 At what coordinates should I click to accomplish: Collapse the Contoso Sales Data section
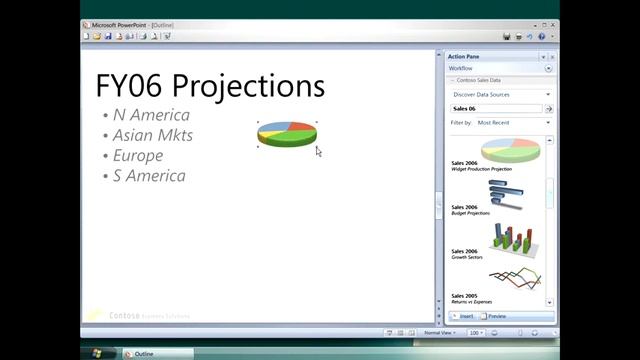[452, 80]
